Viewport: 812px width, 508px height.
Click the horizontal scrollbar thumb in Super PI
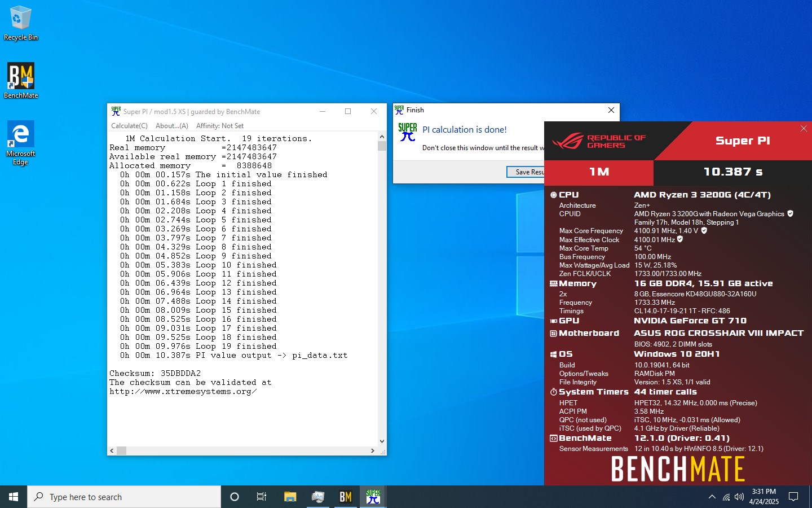click(121, 450)
